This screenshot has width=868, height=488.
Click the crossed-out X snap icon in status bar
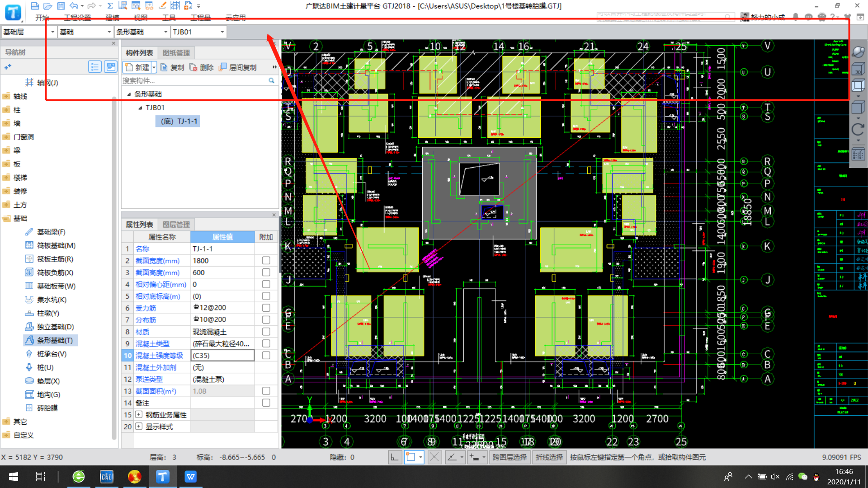pyautogui.click(x=434, y=457)
